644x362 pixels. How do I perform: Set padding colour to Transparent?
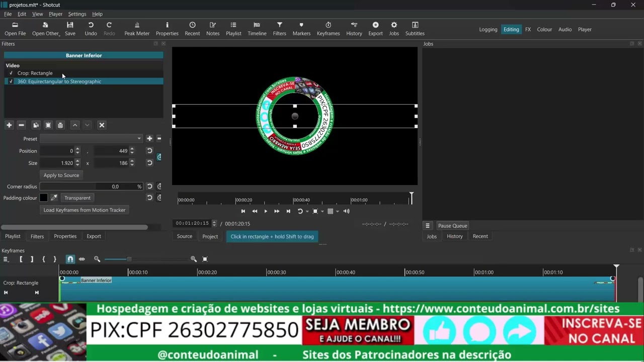(x=77, y=198)
